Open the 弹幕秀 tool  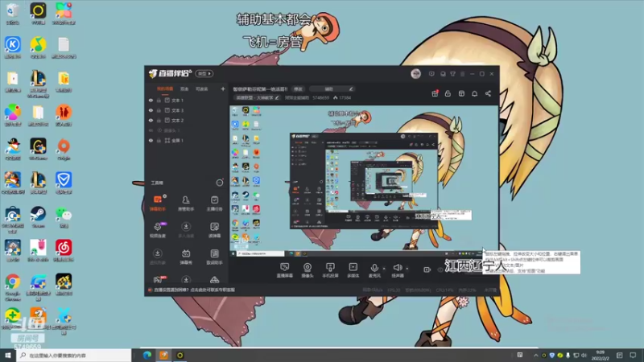(x=186, y=257)
